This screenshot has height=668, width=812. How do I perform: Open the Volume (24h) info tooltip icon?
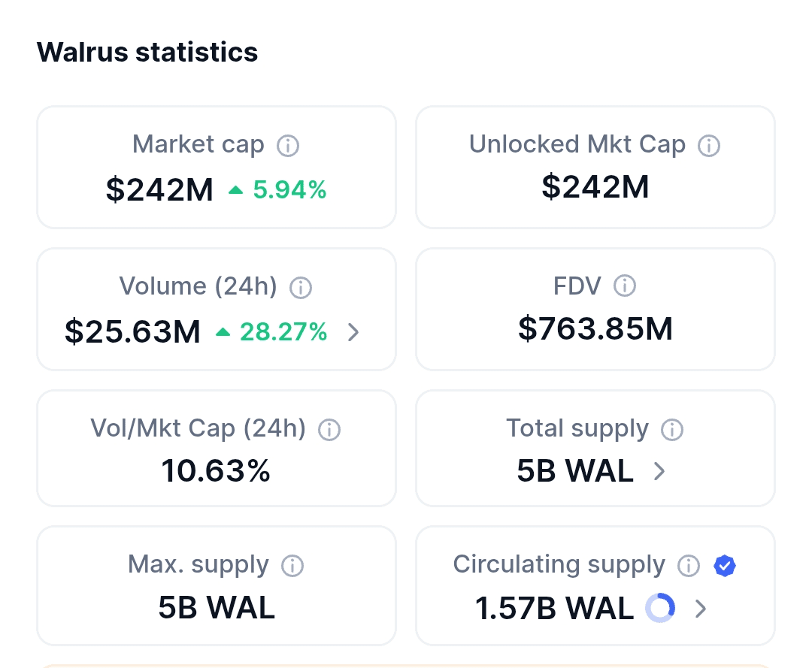(301, 287)
